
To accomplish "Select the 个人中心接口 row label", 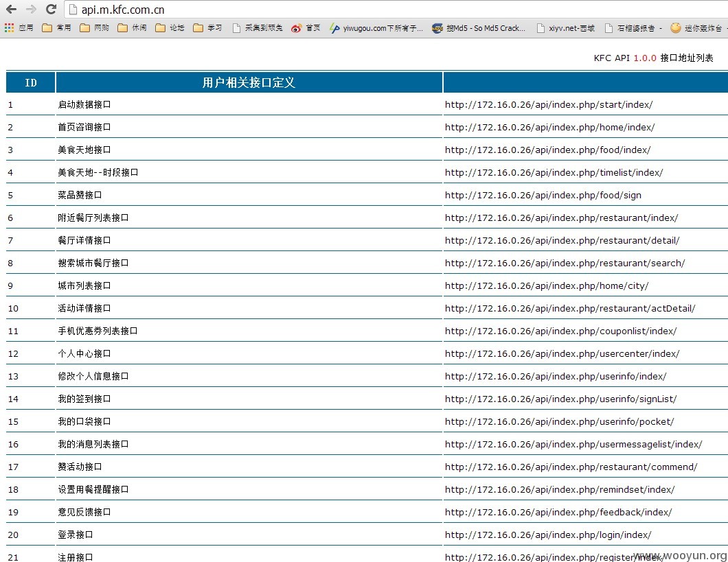I will point(84,353).
